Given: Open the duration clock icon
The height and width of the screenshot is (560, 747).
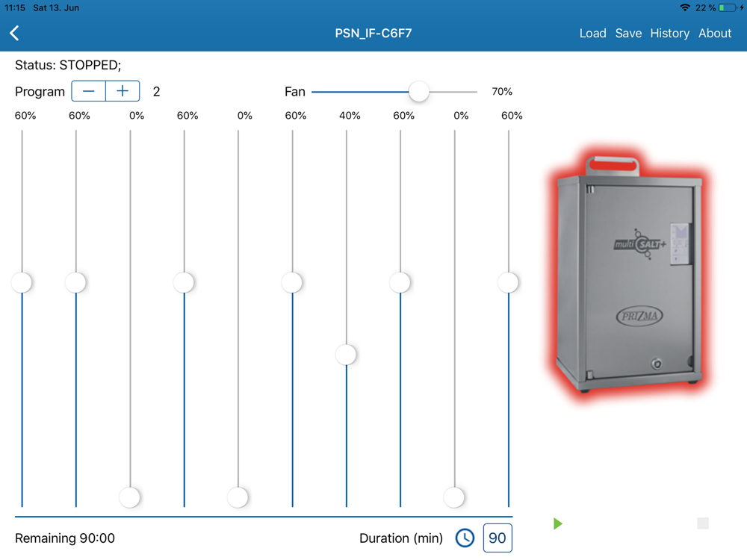Looking at the screenshot, I should pos(465,538).
